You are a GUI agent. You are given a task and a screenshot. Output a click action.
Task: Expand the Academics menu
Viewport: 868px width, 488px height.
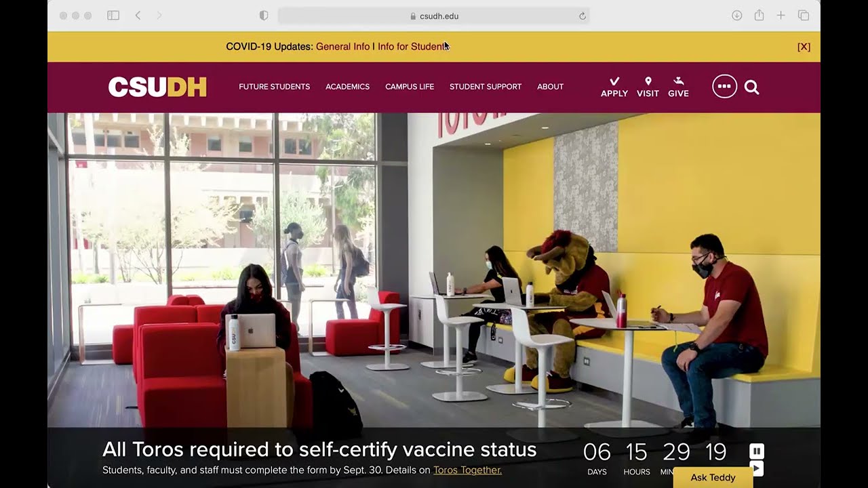347,87
